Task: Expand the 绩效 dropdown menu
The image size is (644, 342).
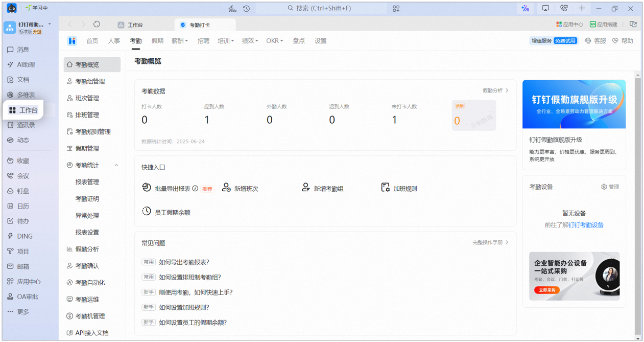Action: (250, 41)
